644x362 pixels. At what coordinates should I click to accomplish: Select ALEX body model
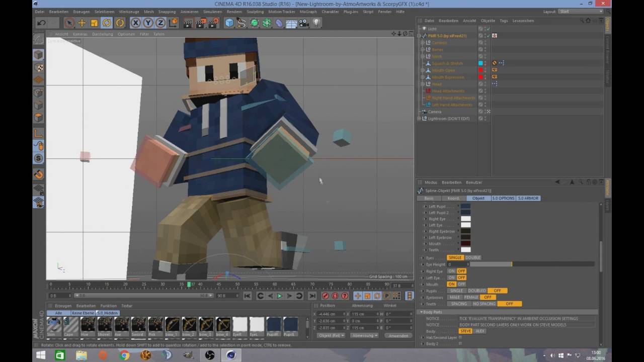pyautogui.click(x=480, y=331)
